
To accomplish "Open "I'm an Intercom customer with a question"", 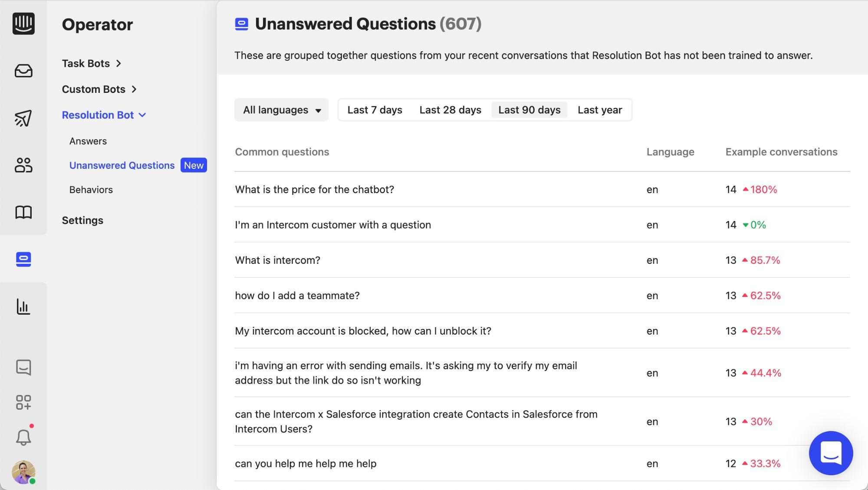I will tap(333, 225).
